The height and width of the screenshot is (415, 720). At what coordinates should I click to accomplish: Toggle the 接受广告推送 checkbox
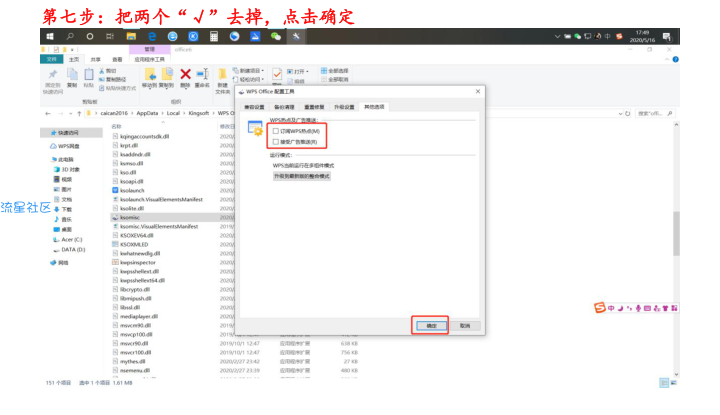click(x=276, y=142)
